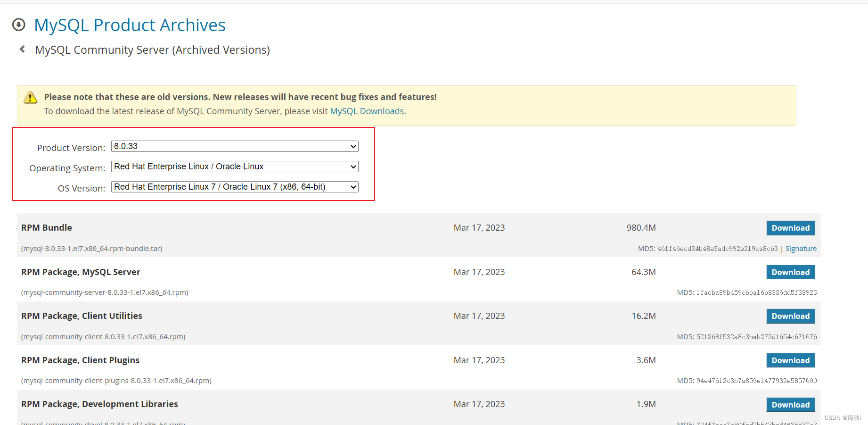868x425 pixels.
Task: Click the download arrow icon beside MySQL Product Archives
Action: (18, 25)
